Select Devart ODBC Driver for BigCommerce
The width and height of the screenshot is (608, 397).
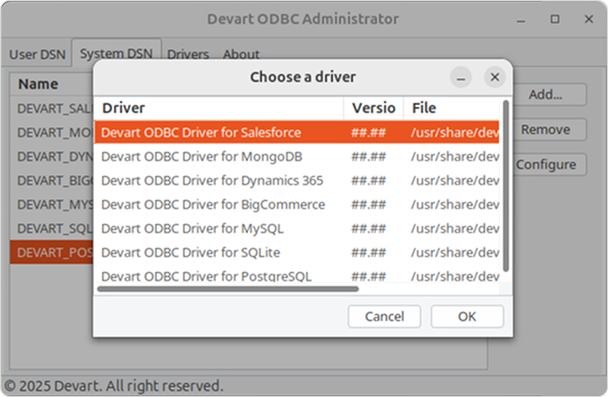[297, 205]
